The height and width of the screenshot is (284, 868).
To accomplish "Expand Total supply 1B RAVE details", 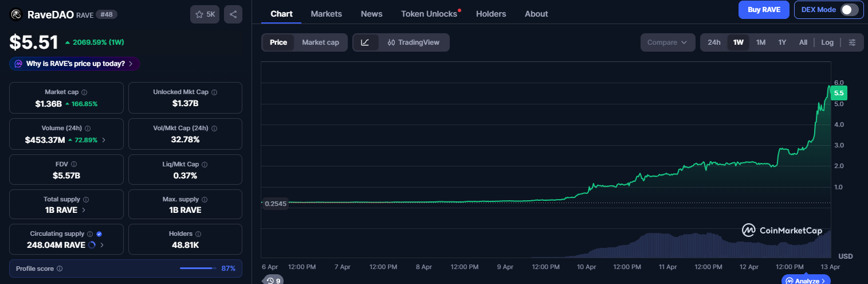I will point(84,210).
